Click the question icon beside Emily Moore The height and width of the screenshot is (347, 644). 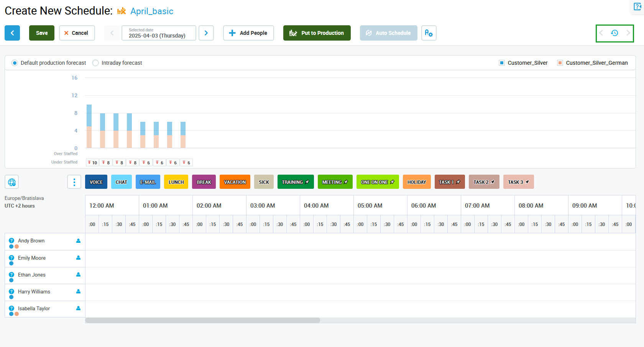point(11,258)
